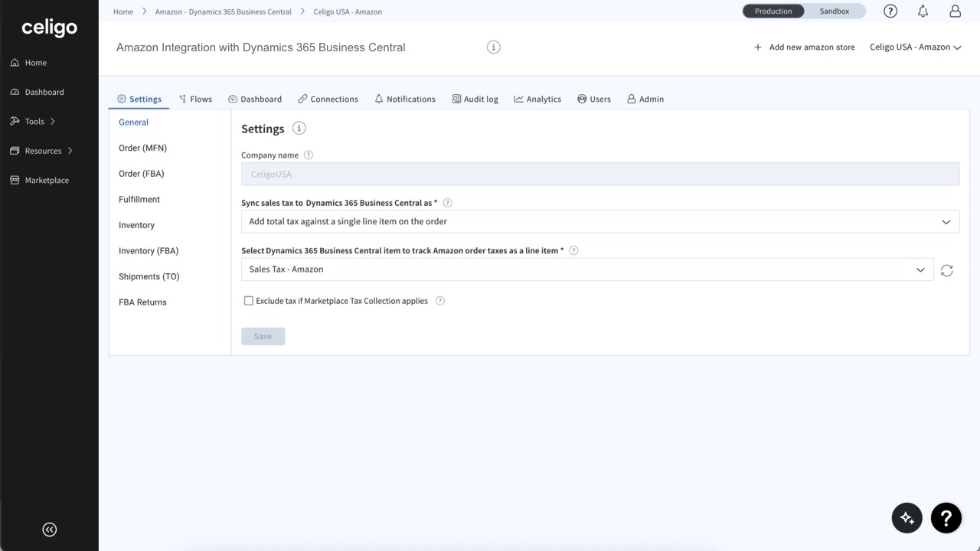Open the floating help question mark button
Screen dimensions: 980x551
[x=946, y=518]
